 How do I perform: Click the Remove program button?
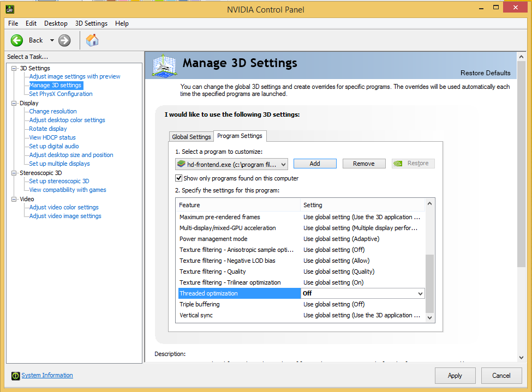coord(364,164)
